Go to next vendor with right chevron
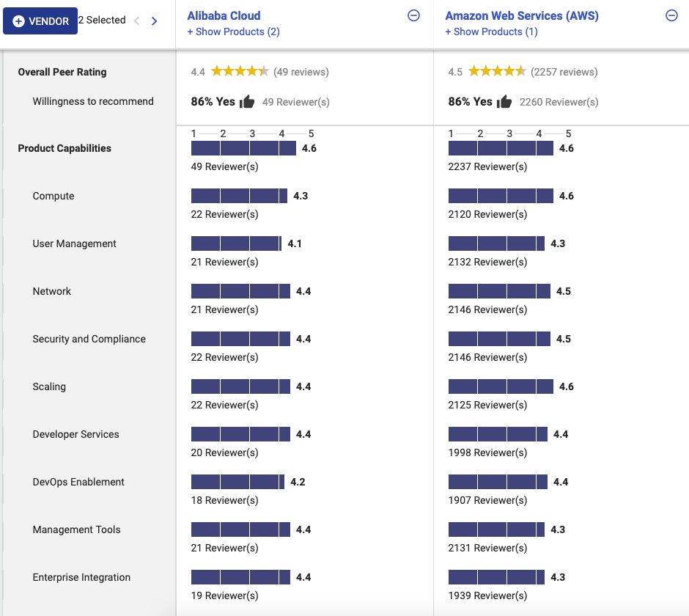The image size is (689, 616). [154, 21]
